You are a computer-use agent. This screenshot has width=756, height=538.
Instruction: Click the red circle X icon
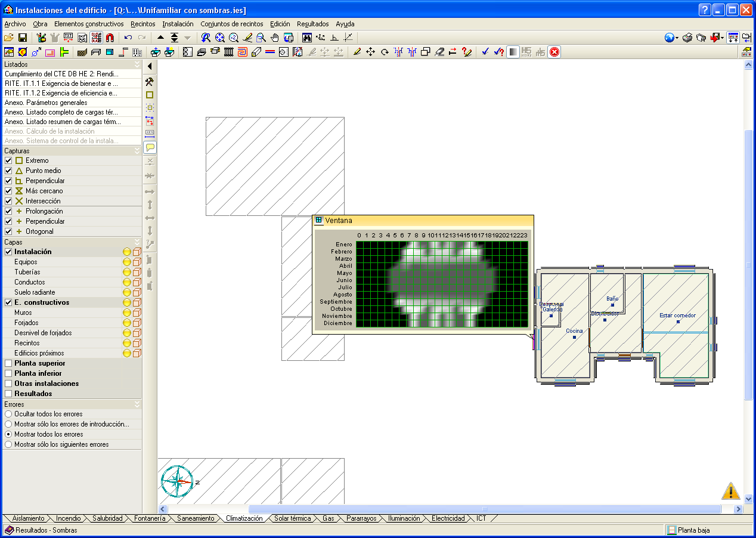point(554,52)
